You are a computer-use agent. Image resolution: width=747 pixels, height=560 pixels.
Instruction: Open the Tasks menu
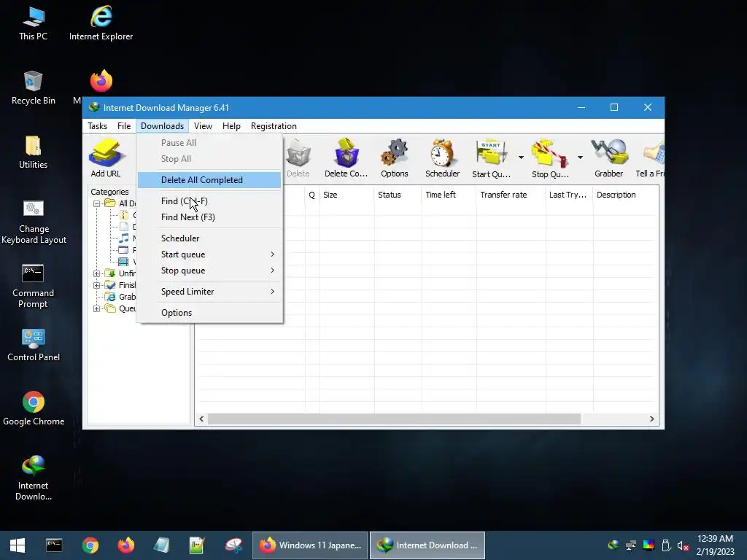pos(98,126)
